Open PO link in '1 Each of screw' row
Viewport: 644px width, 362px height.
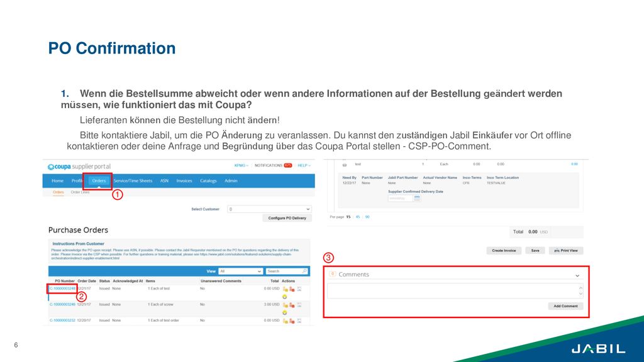click(x=62, y=305)
